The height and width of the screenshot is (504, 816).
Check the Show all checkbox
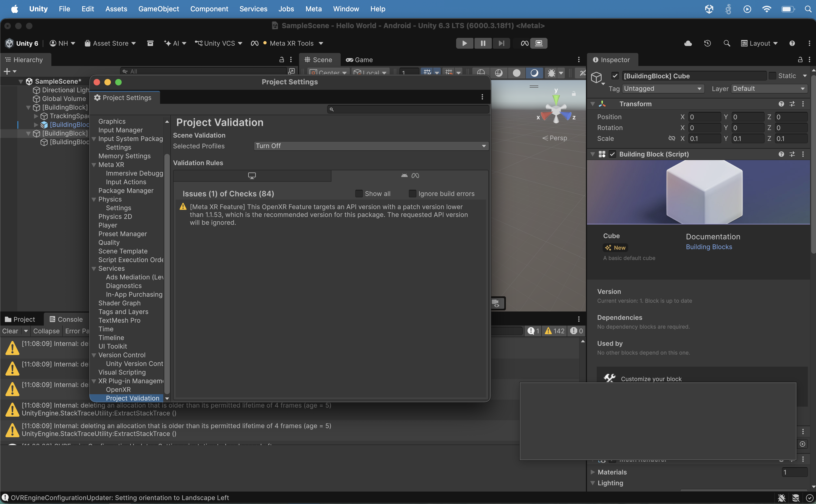tap(359, 194)
